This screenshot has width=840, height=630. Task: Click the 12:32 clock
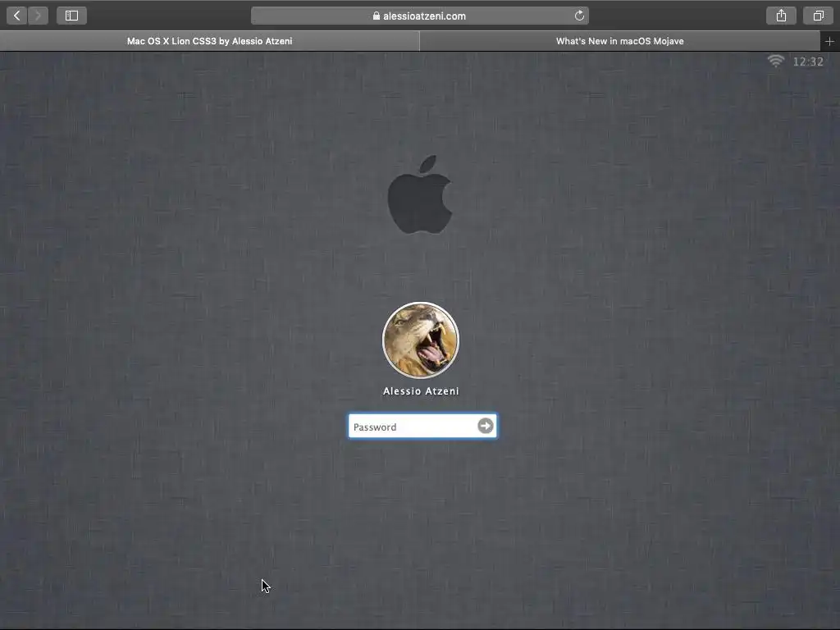tap(808, 62)
